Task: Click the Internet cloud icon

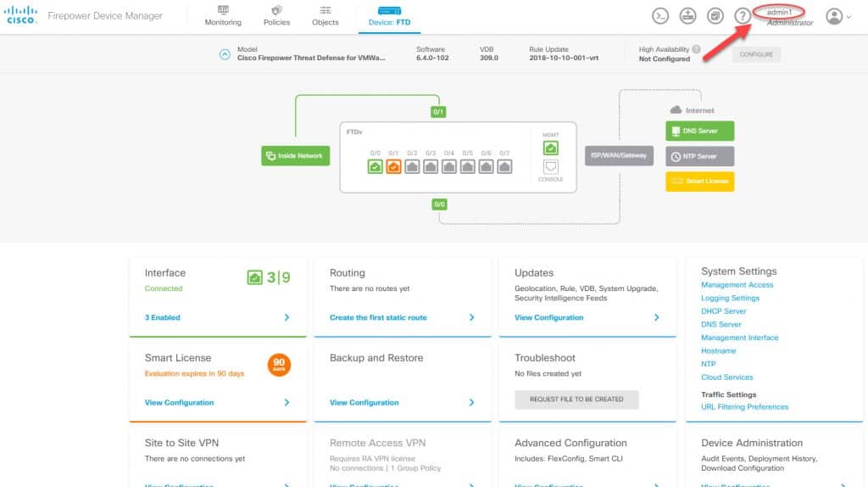Action: pyautogui.click(x=676, y=109)
